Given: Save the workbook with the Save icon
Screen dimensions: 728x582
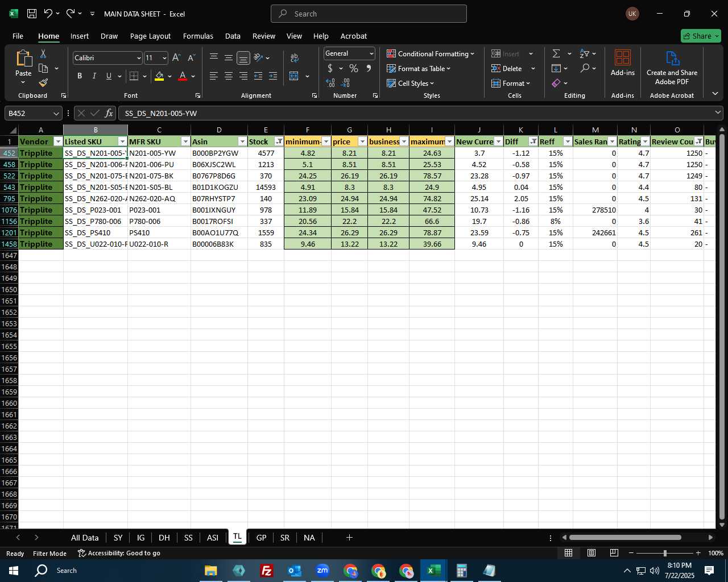Looking at the screenshot, I should click(x=32, y=14).
